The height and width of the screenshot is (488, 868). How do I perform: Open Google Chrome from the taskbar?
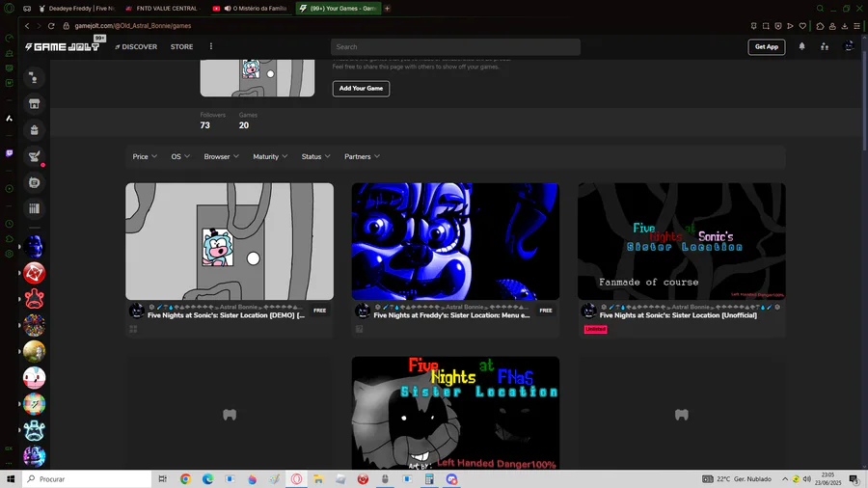(185, 479)
